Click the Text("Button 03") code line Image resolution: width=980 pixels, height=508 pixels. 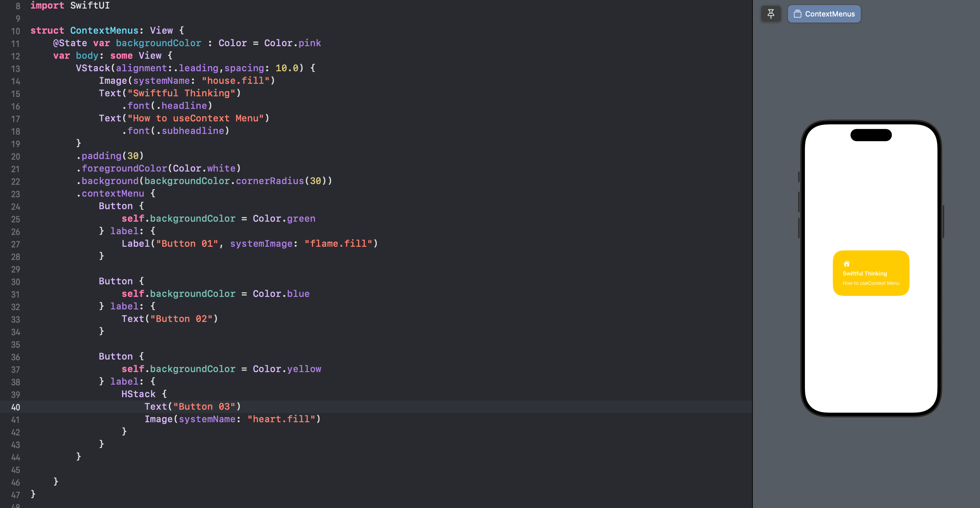point(193,407)
